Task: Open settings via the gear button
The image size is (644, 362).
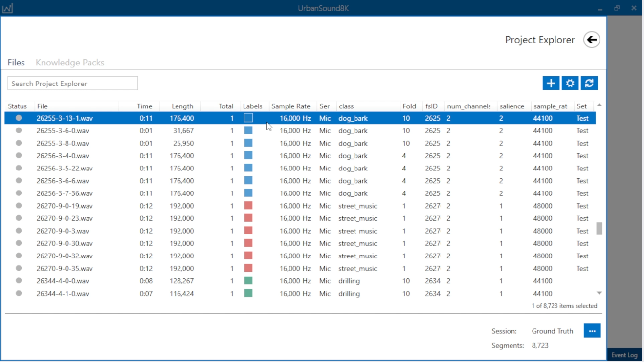Action: (570, 83)
